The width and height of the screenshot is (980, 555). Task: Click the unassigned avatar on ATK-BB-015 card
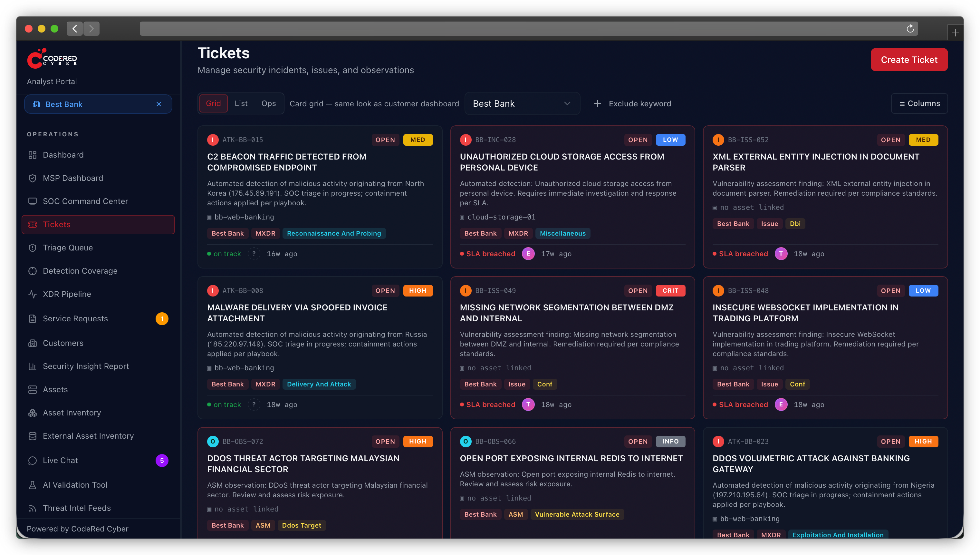(254, 254)
